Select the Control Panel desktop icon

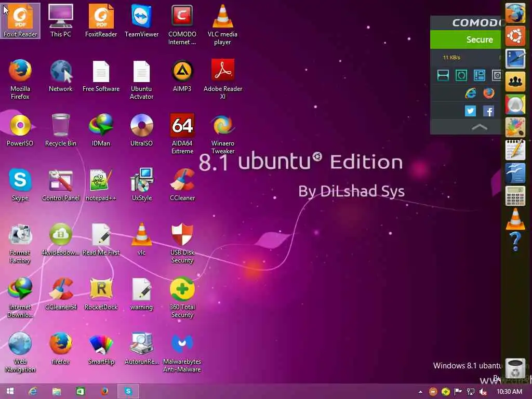pos(60,184)
